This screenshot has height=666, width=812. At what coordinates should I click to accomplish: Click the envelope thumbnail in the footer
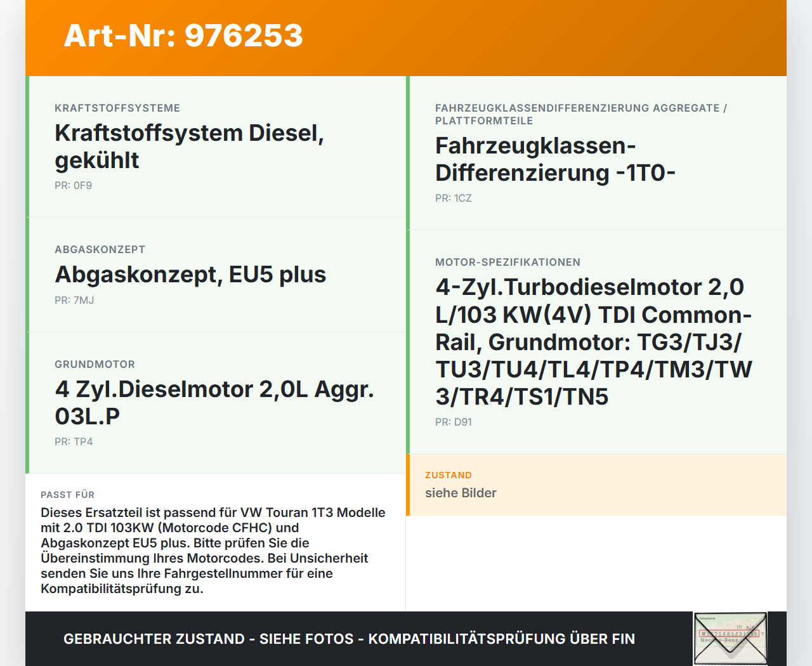point(730,639)
